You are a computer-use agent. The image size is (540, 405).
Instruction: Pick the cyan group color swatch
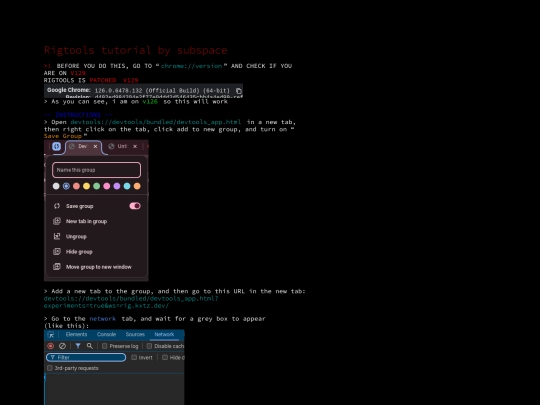[x=127, y=186]
